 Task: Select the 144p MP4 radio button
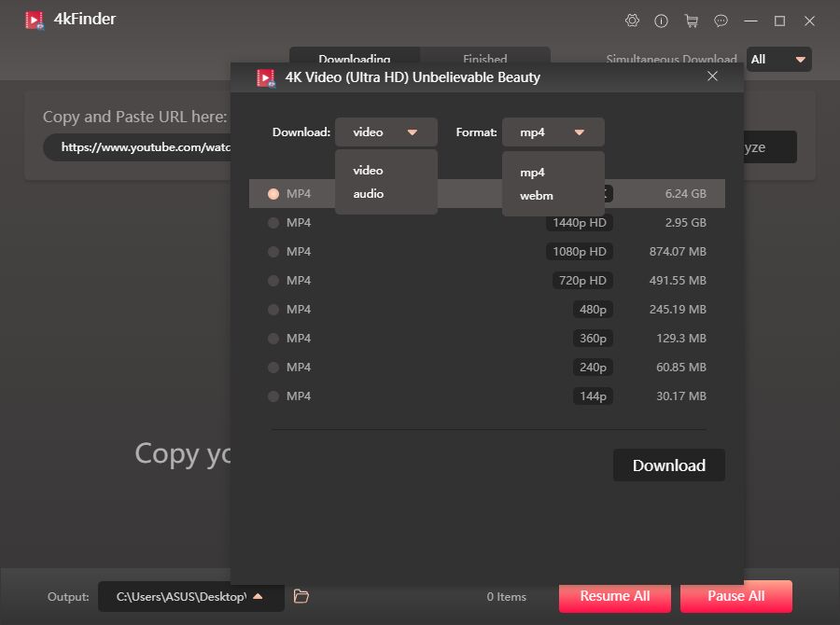[x=273, y=396]
